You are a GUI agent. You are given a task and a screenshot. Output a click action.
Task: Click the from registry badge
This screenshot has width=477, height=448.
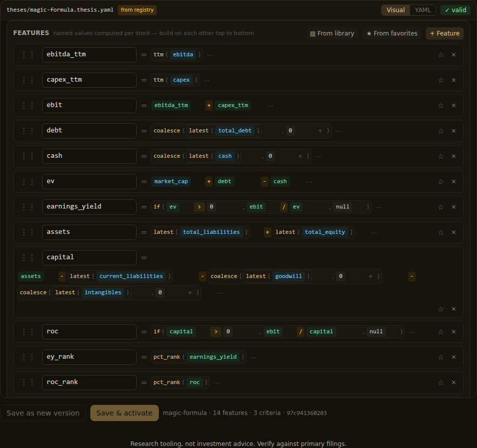tap(137, 10)
